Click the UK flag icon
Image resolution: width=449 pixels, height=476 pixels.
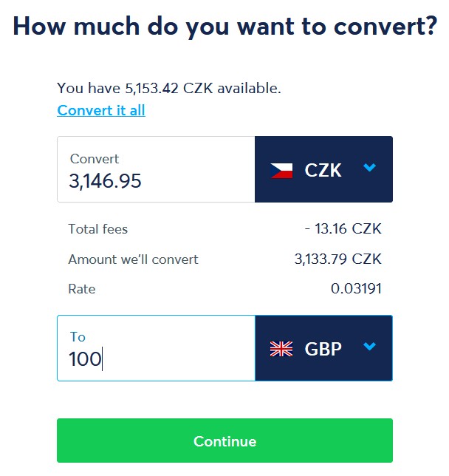pos(281,349)
